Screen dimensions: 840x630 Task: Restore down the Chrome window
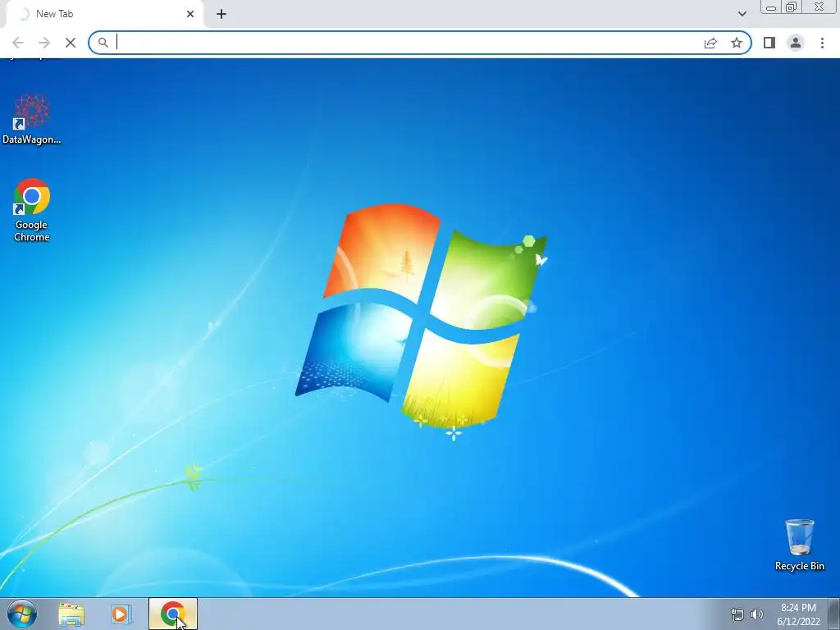(x=792, y=7)
